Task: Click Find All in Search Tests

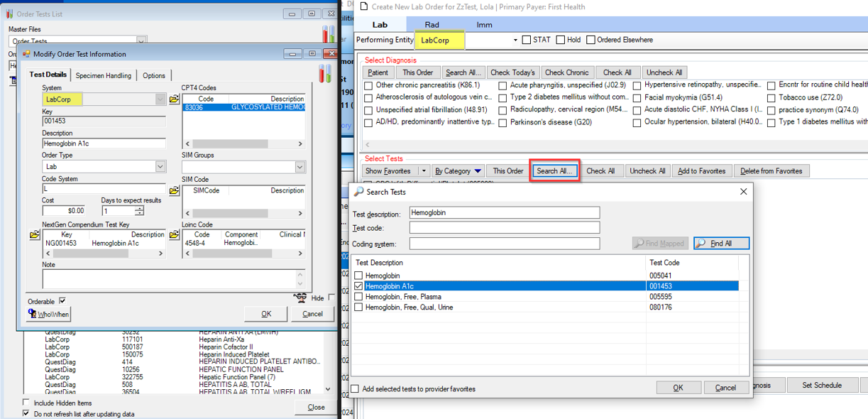Action: click(721, 243)
